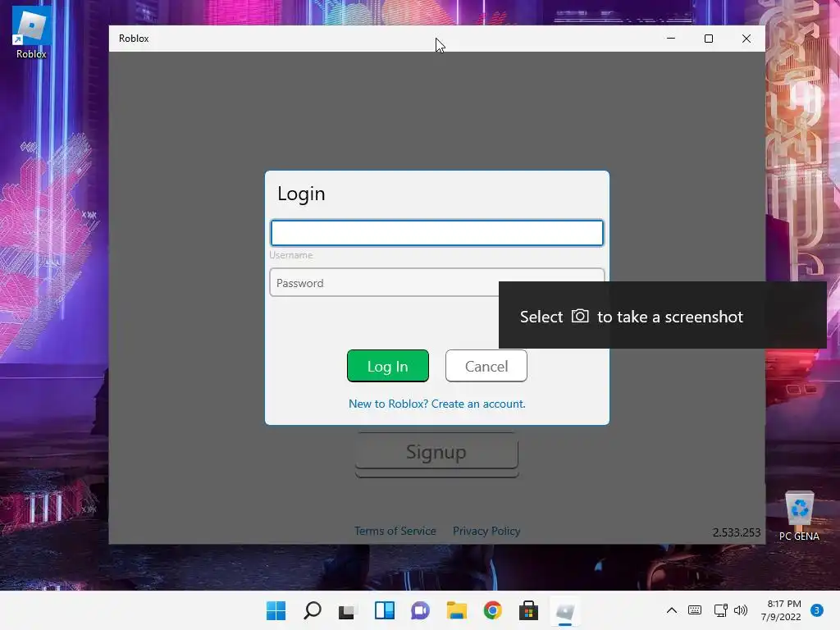Open taskbar Search magnifier

[313, 610]
